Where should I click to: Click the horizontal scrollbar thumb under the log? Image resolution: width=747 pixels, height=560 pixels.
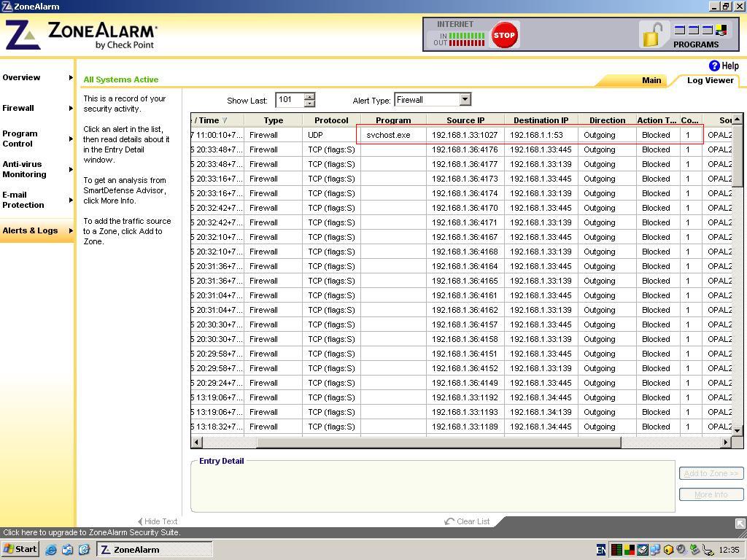point(438,443)
